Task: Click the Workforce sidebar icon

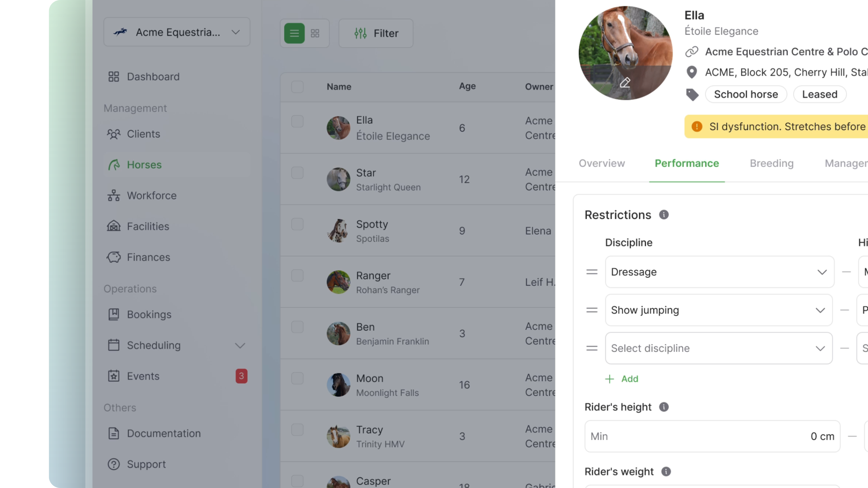Action: [113, 196]
